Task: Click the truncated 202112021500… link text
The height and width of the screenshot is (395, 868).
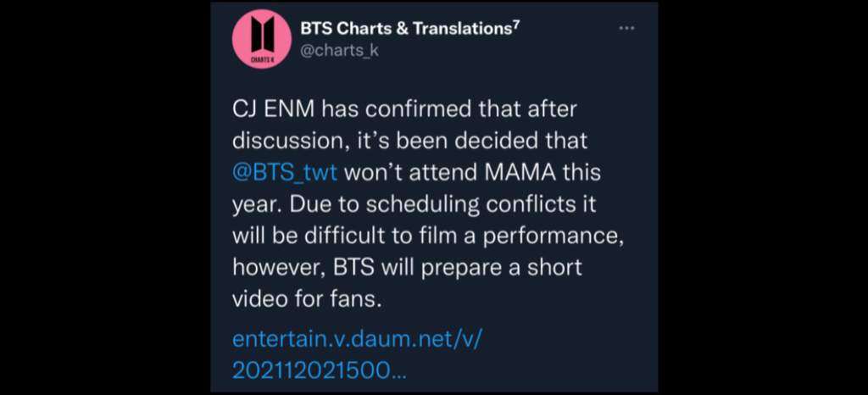Action: [x=320, y=370]
